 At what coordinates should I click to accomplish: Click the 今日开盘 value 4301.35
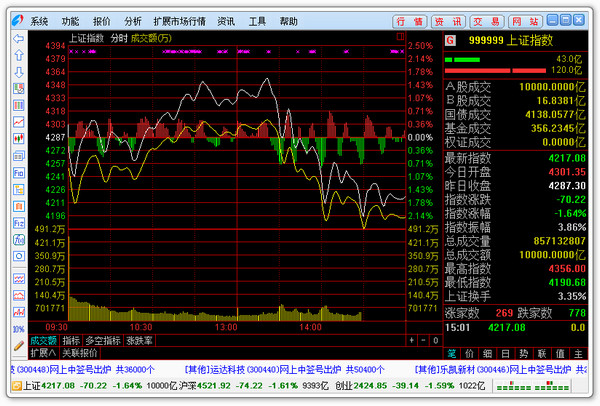click(567, 172)
